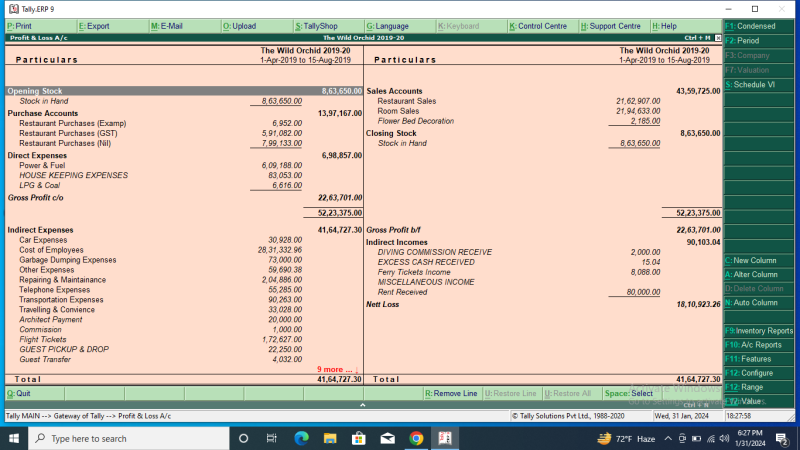Click the Windows search box
This screenshot has width=800, height=450.
[129, 438]
